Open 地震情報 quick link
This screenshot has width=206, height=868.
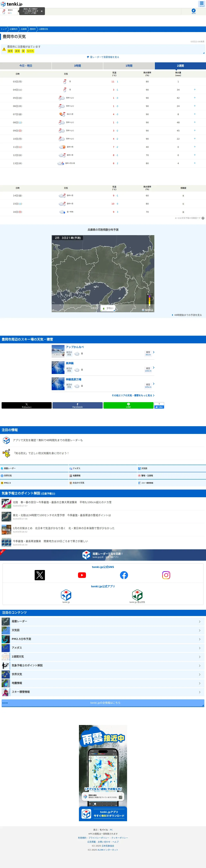coord(103,475)
